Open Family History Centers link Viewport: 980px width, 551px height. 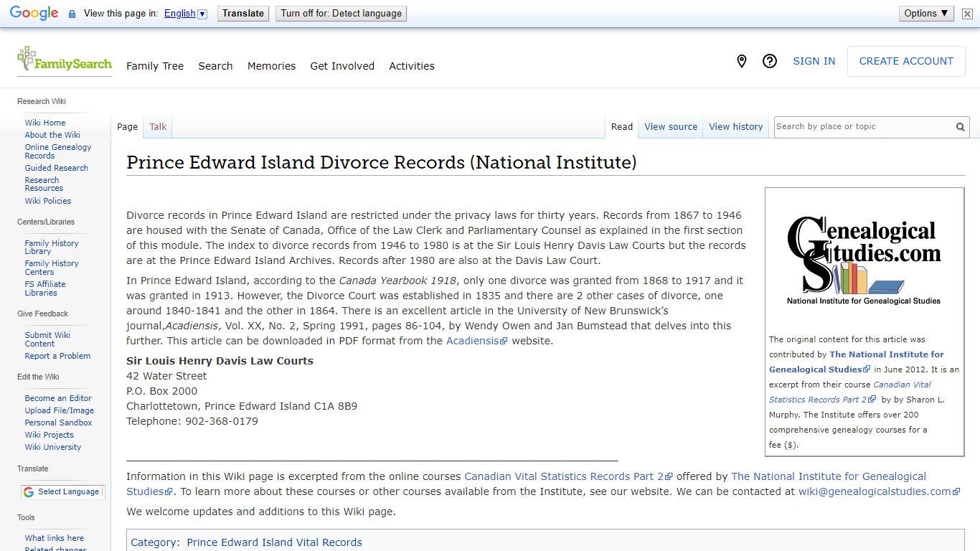pyautogui.click(x=52, y=268)
